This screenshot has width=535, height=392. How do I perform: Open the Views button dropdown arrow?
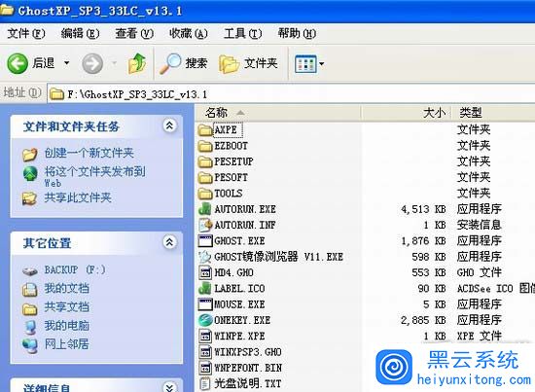tap(321, 64)
